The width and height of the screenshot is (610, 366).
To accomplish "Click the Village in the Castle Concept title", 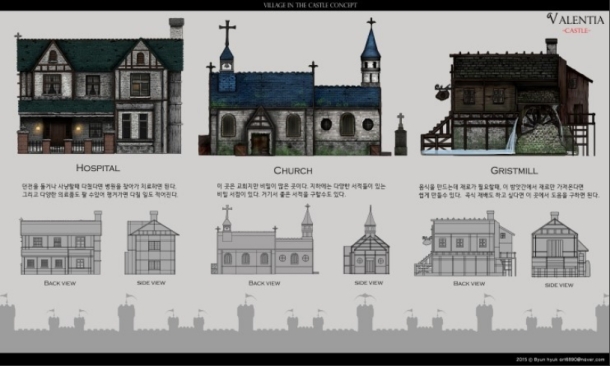I will coord(310,5).
